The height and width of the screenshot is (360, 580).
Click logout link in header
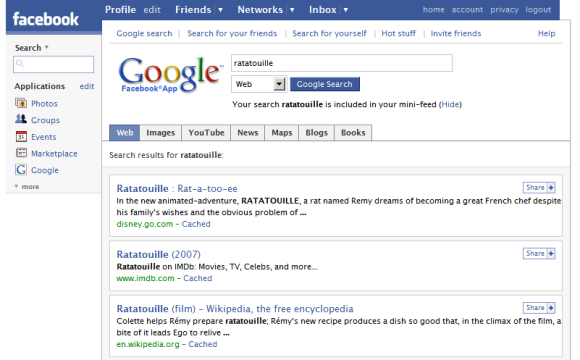[538, 10]
